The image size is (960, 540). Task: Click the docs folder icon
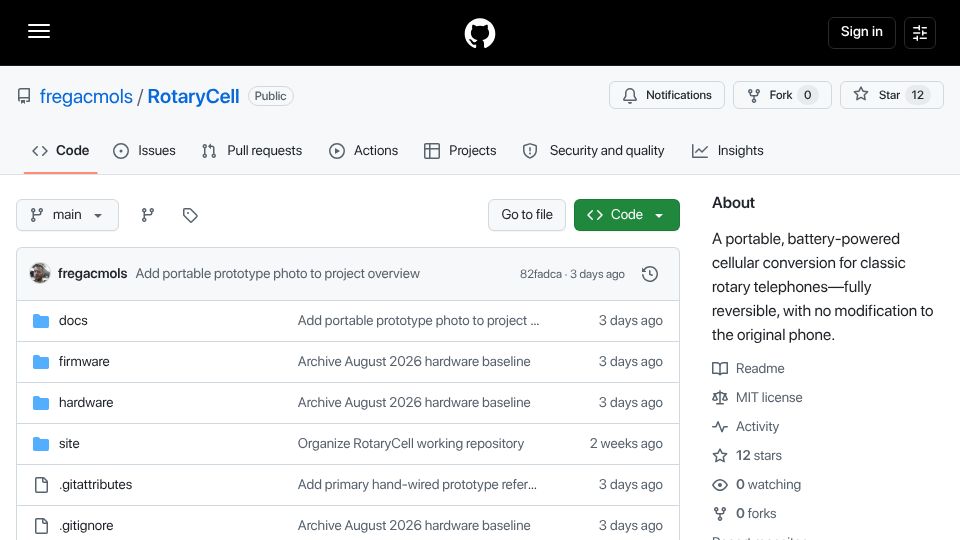pyautogui.click(x=41, y=321)
